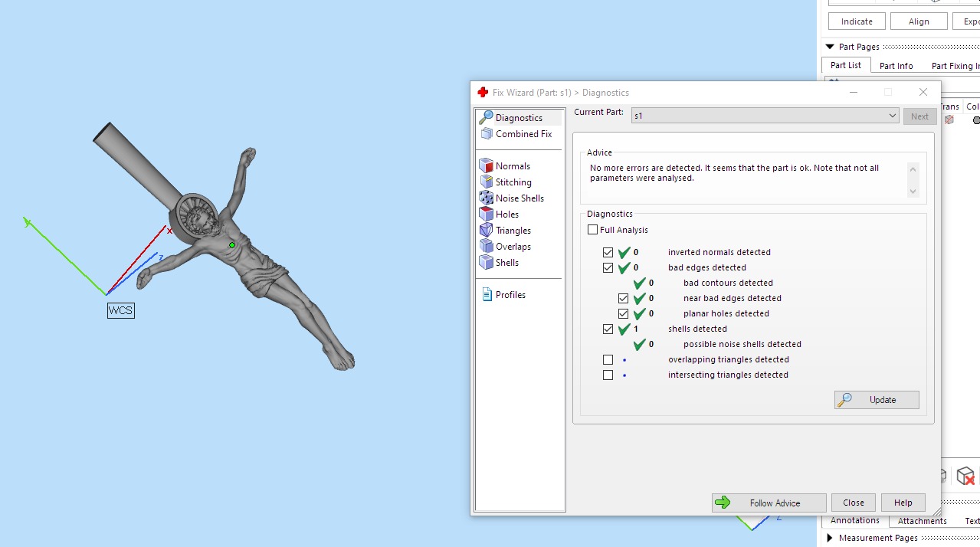Enable overlapping triangles detected checkbox

(x=608, y=359)
